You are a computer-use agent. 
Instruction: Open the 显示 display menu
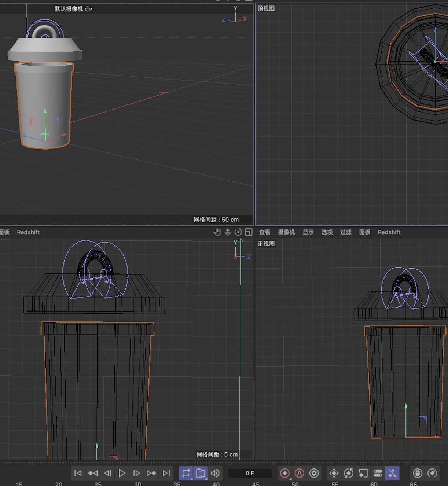(308, 232)
